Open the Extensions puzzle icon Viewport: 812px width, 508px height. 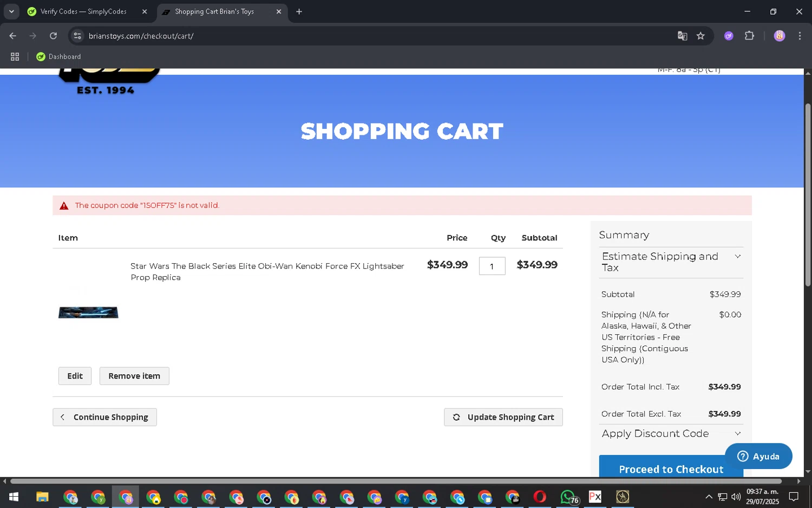[x=749, y=36]
